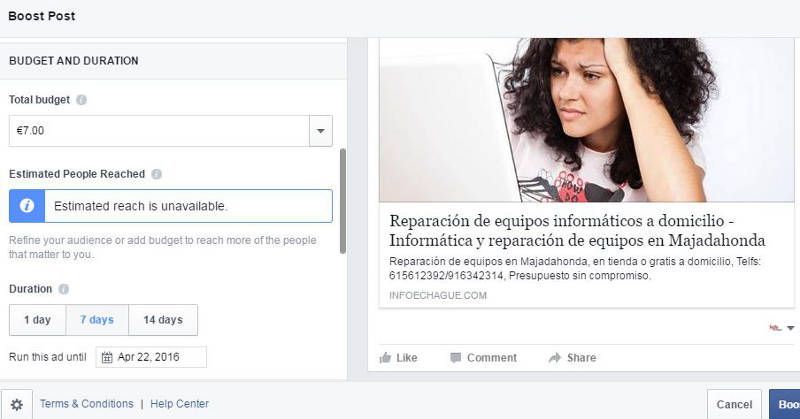Viewport: 800px width, 419px height.
Task: Click the Like thumbs-up icon
Action: [x=385, y=358]
